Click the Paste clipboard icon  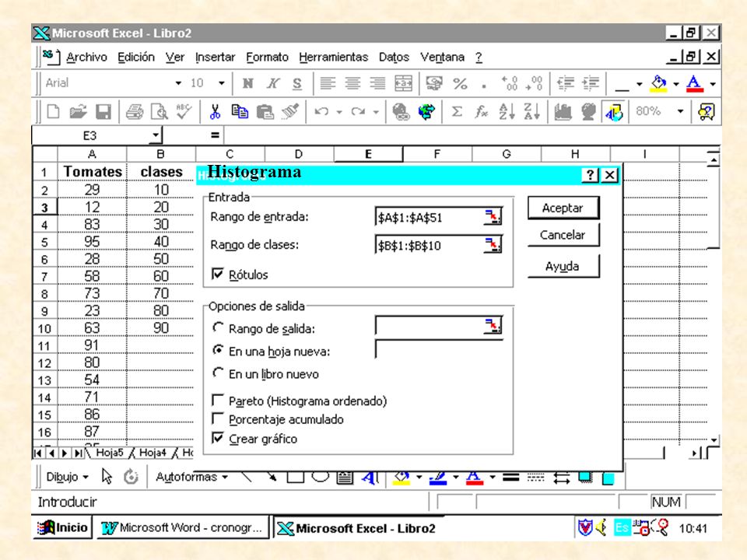click(265, 112)
